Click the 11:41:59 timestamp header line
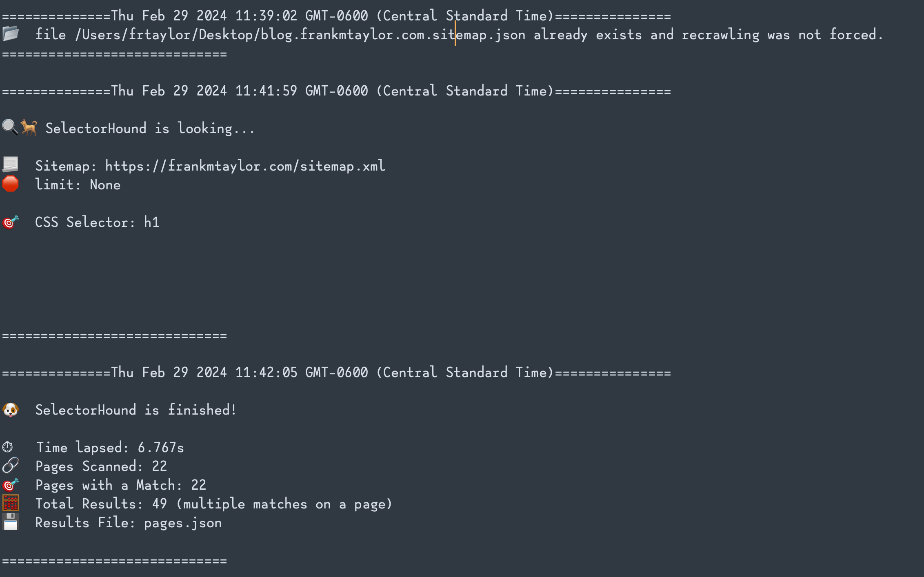 [x=336, y=91]
